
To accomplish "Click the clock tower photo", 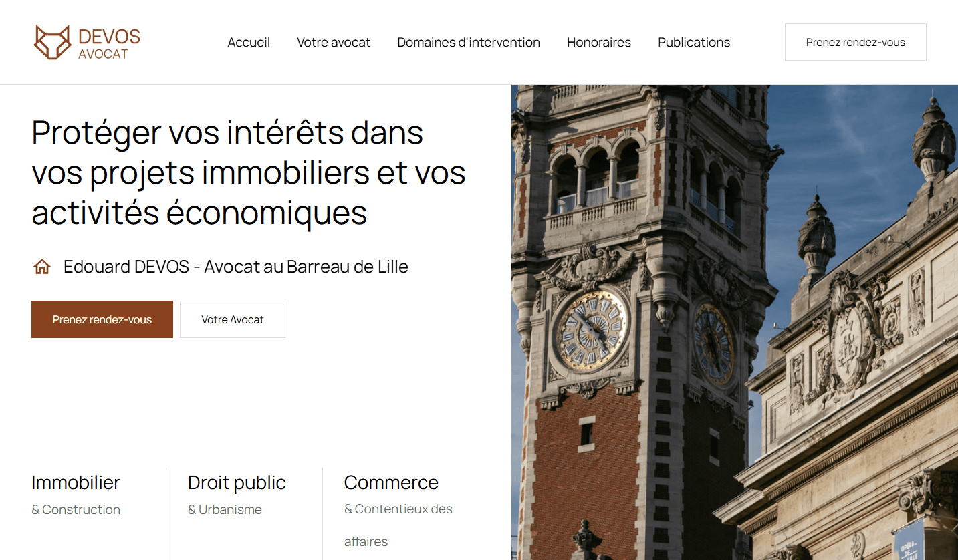I will coord(735,322).
